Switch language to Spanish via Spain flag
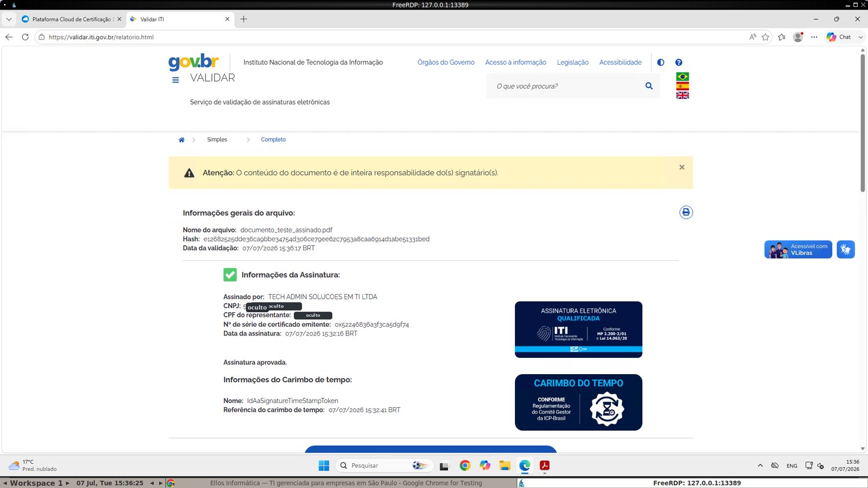The width and height of the screenshot is (868, 488). coord(682,86)
